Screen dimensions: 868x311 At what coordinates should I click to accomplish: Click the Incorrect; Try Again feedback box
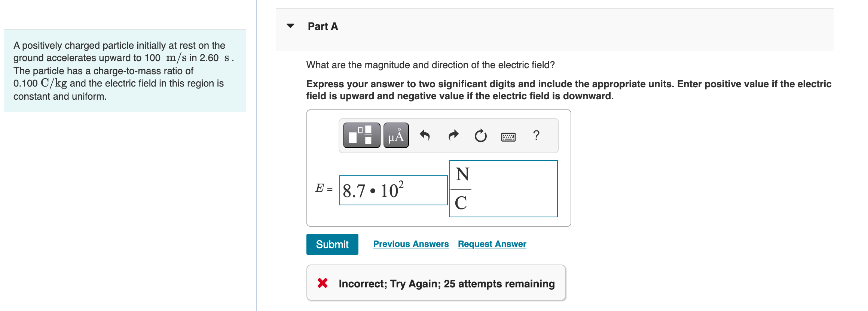click(x=436, y=284)
